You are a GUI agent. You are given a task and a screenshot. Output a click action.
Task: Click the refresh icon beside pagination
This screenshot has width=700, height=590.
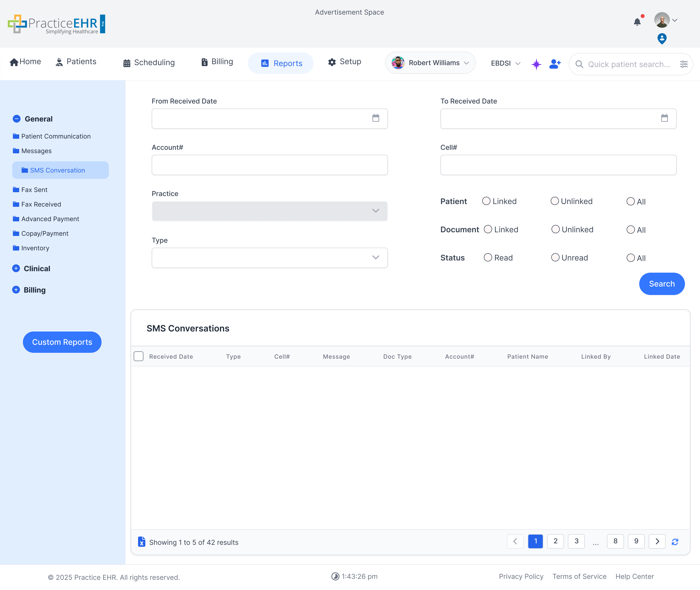675,541
